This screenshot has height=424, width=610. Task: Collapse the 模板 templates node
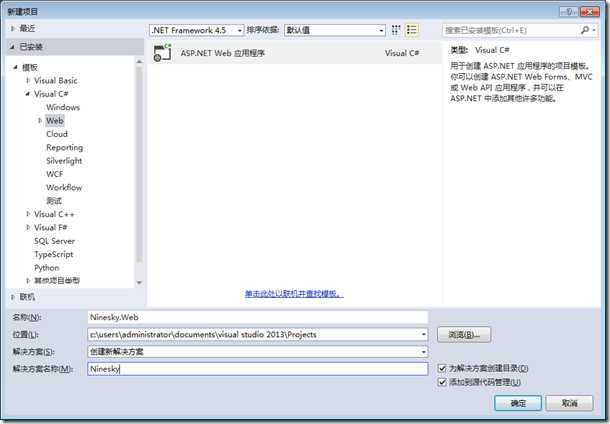16,67
